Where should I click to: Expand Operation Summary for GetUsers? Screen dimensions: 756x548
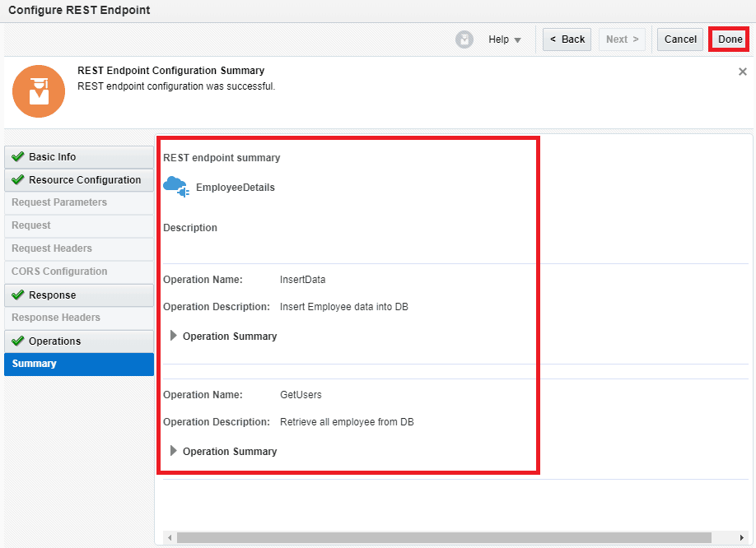click(174, 451)
